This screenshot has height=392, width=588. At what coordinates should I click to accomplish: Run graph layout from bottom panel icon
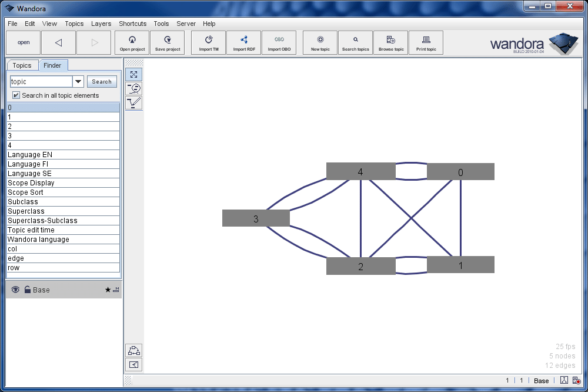click(133, 350)
